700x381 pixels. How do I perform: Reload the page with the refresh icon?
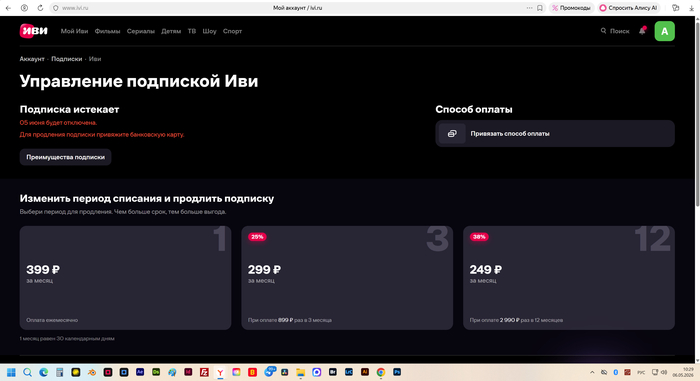tap(40, 8)
